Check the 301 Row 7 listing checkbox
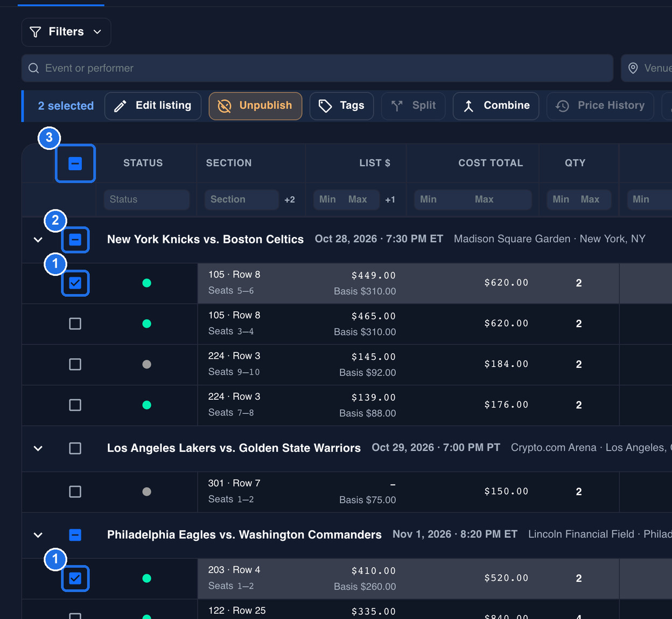This screenshot has width=672, height=619. (75, 492)
